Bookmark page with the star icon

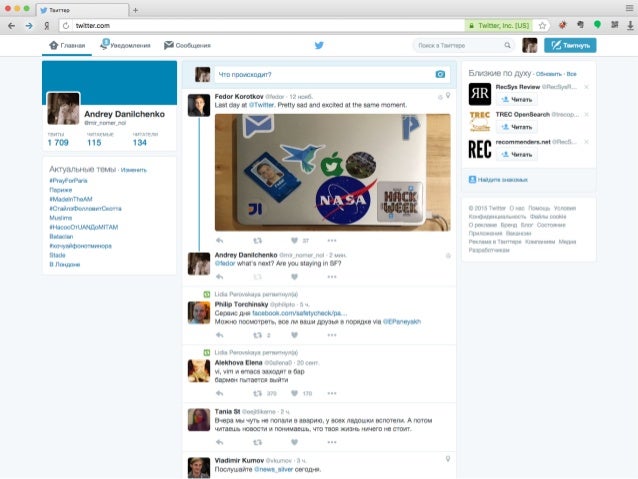point(542,26)
